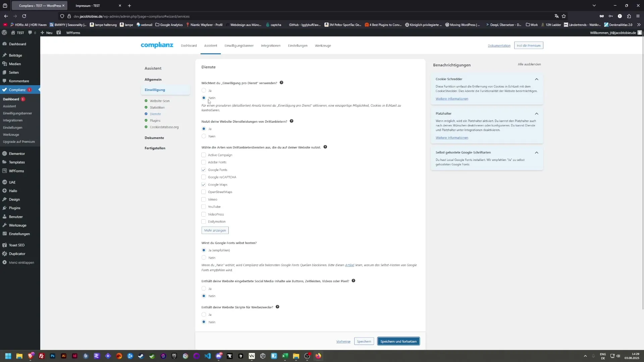Check the Google reCAPTCHA checkbox

(x=204, y=177)
